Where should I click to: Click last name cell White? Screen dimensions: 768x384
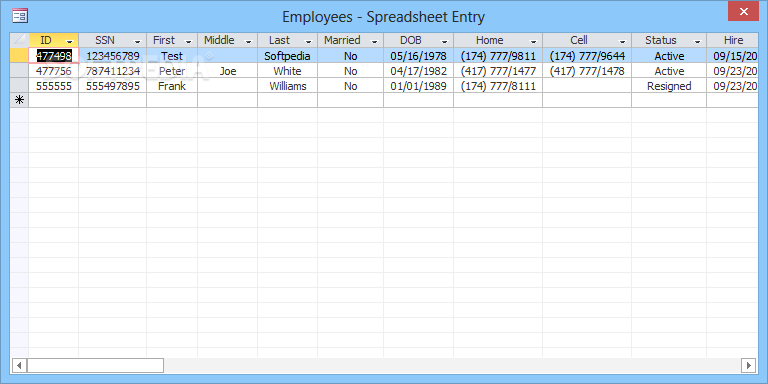[x=288, y=71]
